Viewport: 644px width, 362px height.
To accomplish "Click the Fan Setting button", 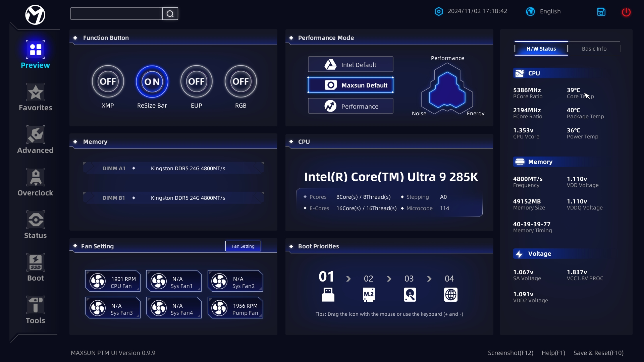I will pyautogui.click(x=243, y=246).
